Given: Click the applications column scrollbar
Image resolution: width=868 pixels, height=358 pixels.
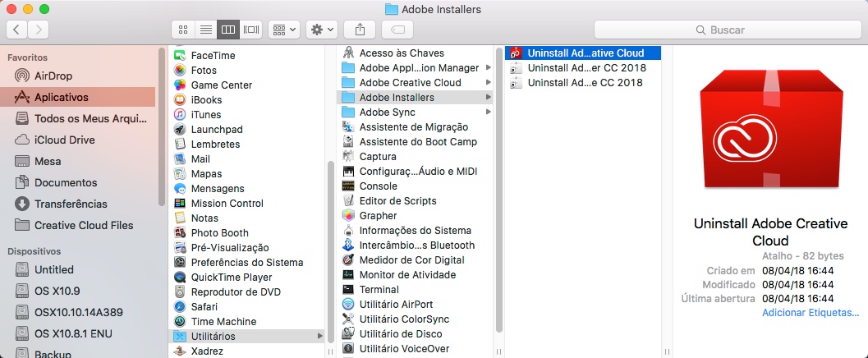Looking at the screenshot, I should 331,252.
